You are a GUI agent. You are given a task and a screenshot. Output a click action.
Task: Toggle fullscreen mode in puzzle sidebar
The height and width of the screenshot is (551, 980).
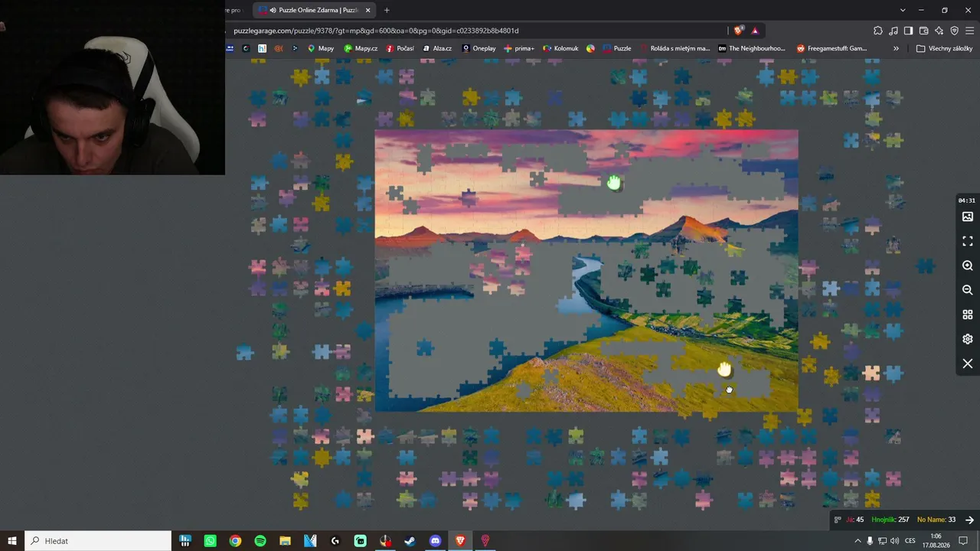pyautogui.click(x=968, y=241)
